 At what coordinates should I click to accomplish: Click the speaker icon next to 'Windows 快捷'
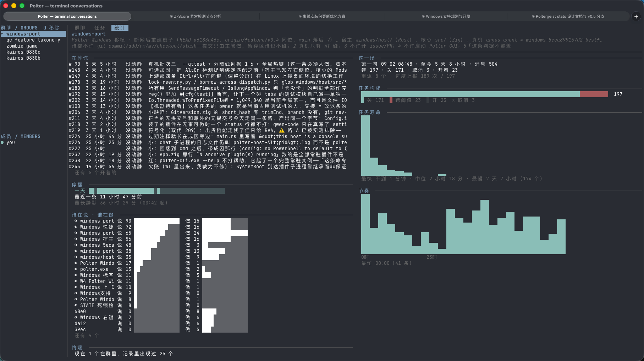tap(76, 227)
